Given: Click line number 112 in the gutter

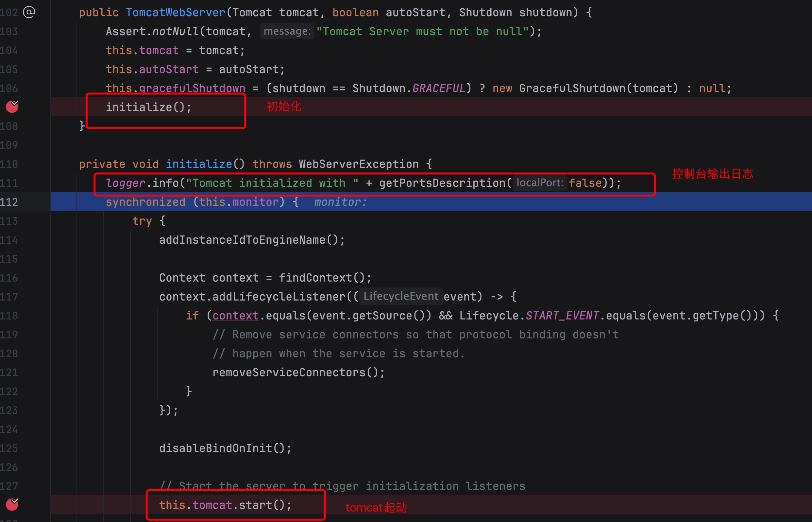Looking at the screenshot, I should coord(9,202).
